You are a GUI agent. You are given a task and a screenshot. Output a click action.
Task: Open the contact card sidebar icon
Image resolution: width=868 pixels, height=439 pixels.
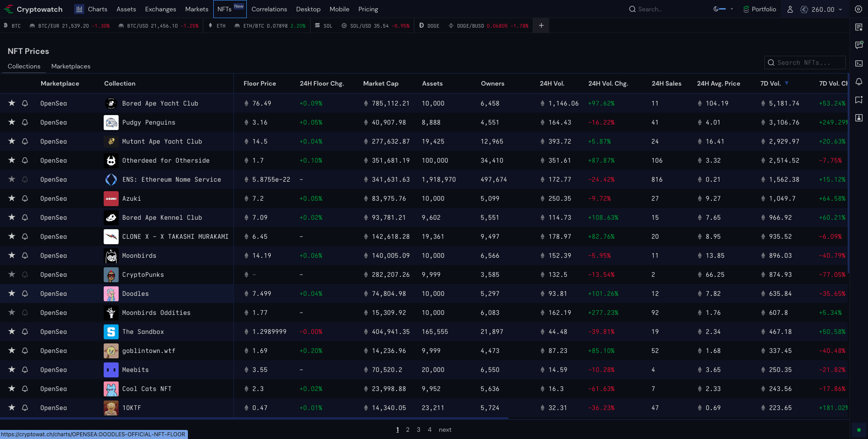pyautogui.click(x=858, y=118)
